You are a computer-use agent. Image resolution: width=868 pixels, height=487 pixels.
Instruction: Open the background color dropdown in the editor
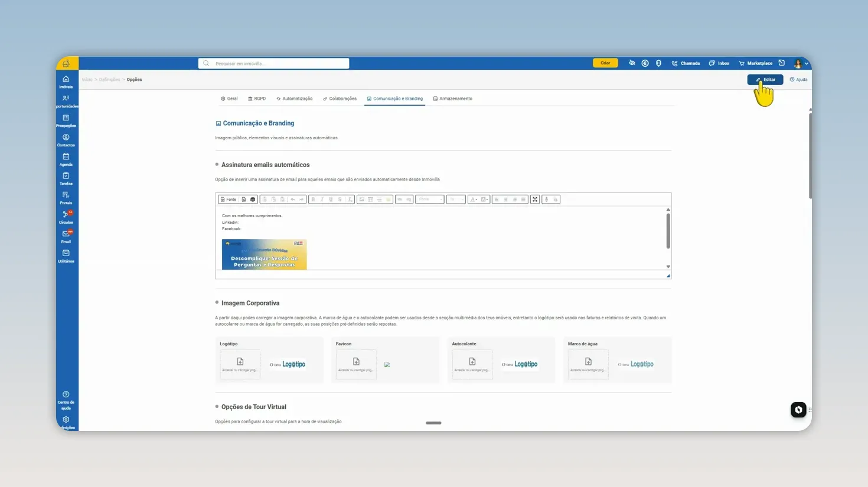click(484, 200)
